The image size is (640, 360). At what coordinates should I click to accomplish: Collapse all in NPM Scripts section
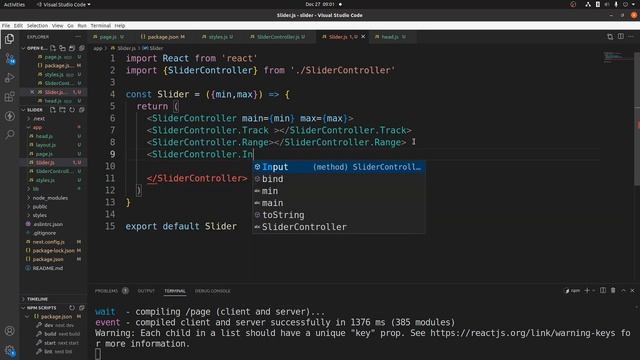pyautogui.click(x=82, y=308)
